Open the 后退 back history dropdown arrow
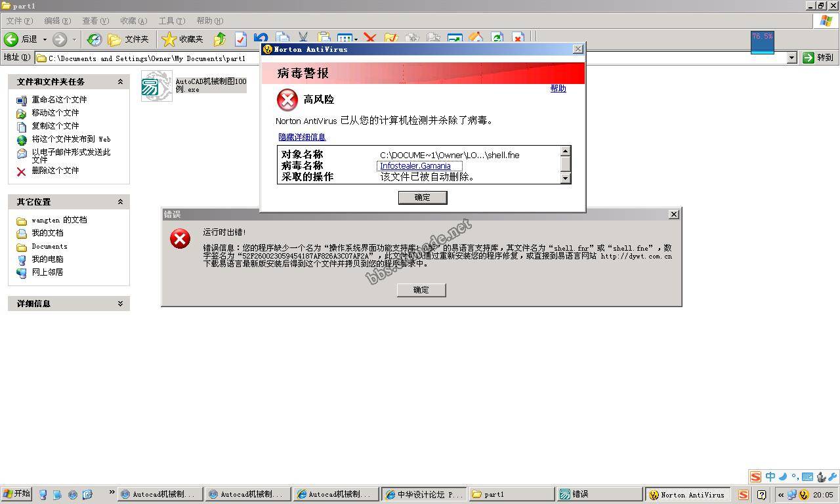 tap(45, 39)
